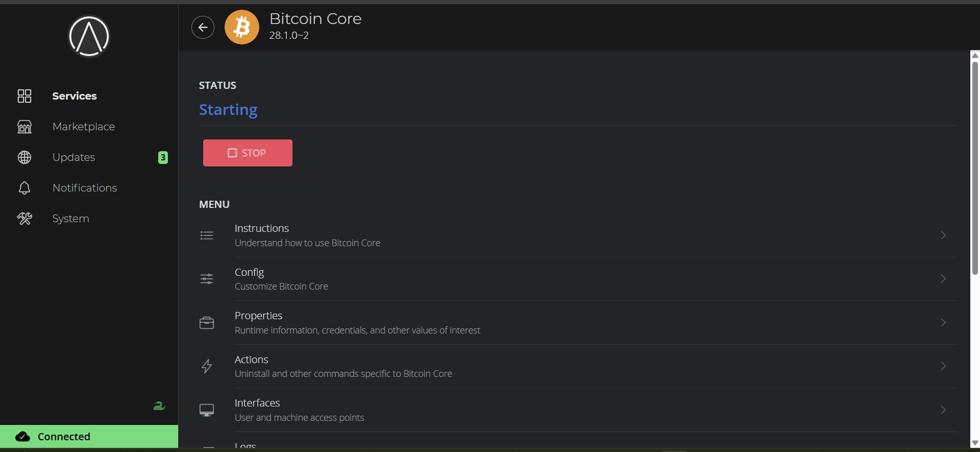Click the Marketplace storefront icon
The image size is (980, 452).
(24, 127)
